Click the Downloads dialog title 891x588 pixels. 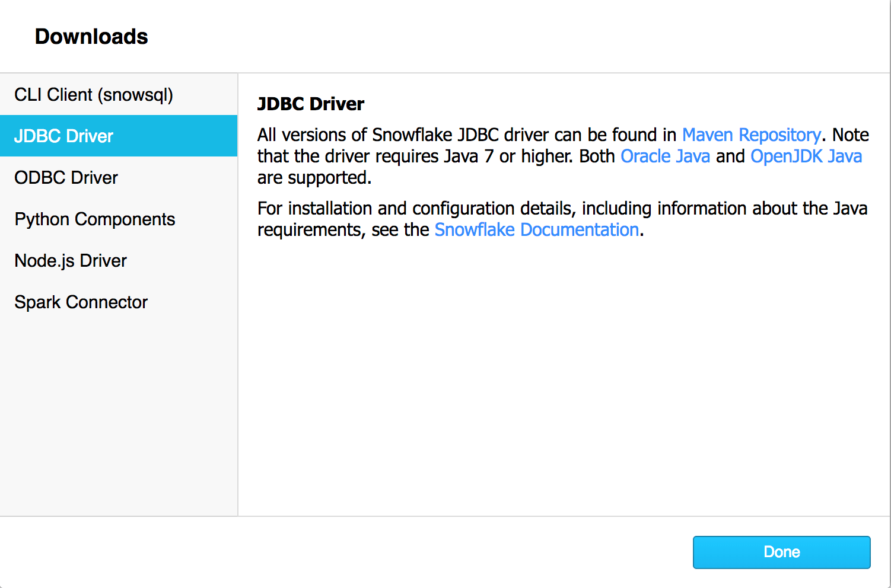click(x=91, y=36)
